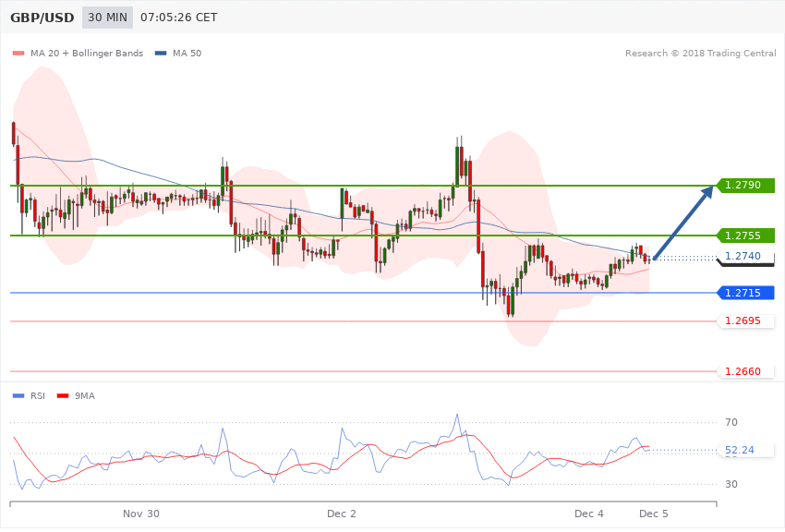Viewport: 785px width, 532px height.
Task: Click the RSI 70 level label
Action: coord(731,422)
